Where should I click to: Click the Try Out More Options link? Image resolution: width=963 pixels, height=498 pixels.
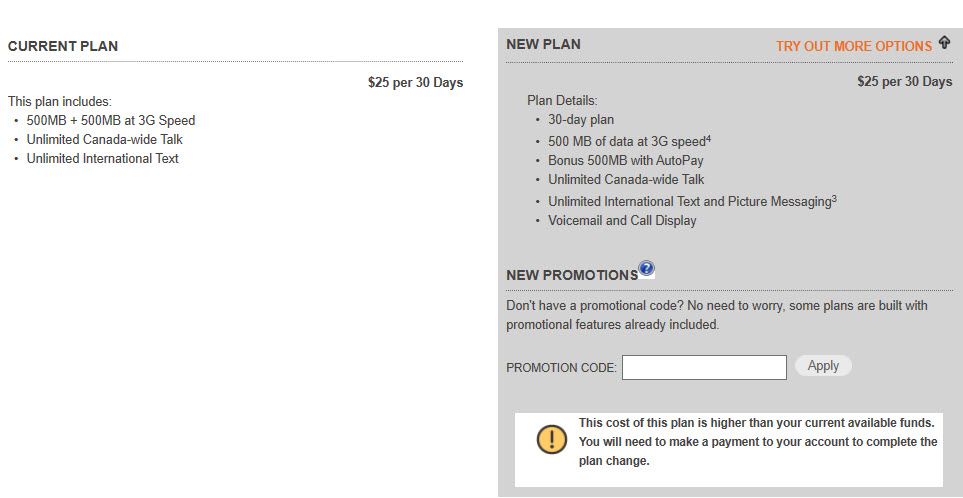[x=853, y=46]
